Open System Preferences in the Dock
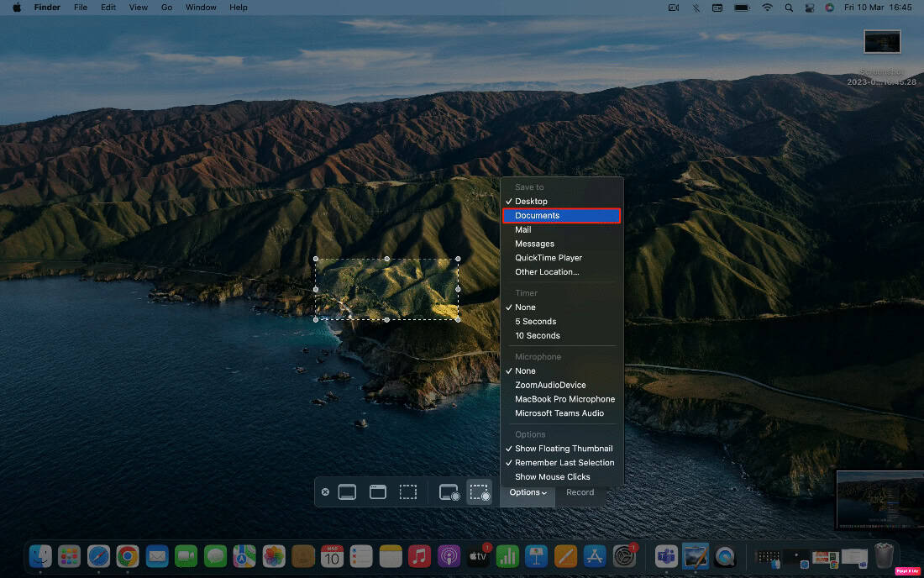This screenshot has width=924, height=578. tap(624, 555)
